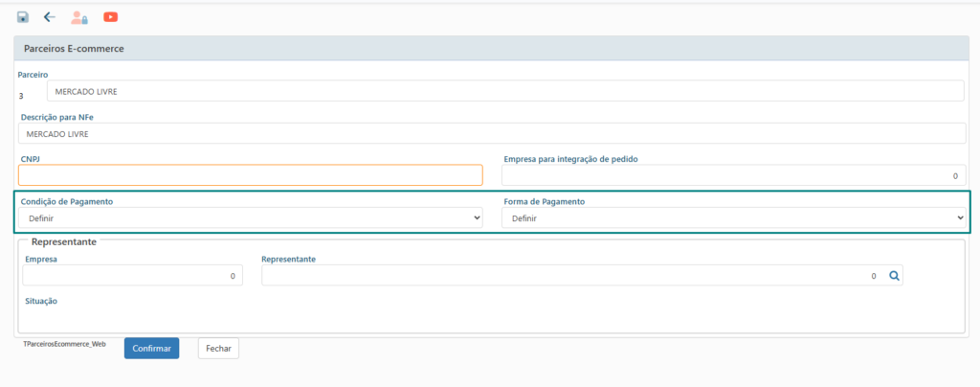Open the Forma de Pagamento dropdown
Image resolution: width=980 pixels, height=387 pixels.
coord(734,218)
